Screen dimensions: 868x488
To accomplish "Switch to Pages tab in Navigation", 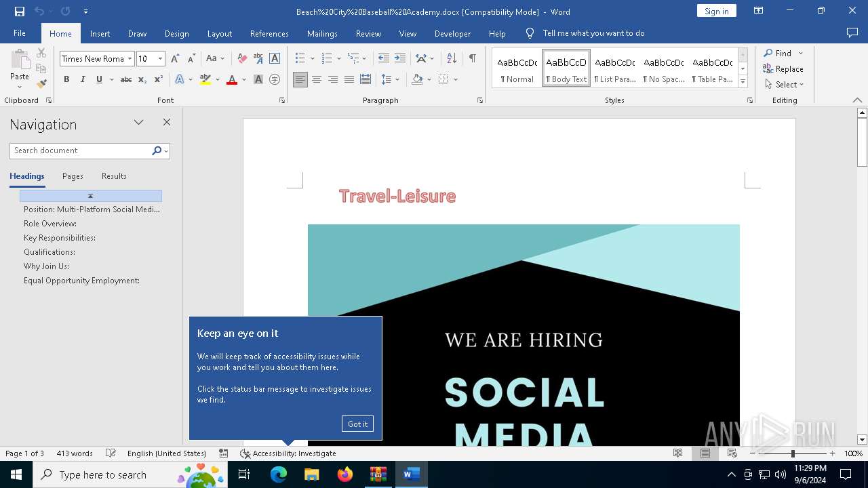I will [x=73, y=176].
